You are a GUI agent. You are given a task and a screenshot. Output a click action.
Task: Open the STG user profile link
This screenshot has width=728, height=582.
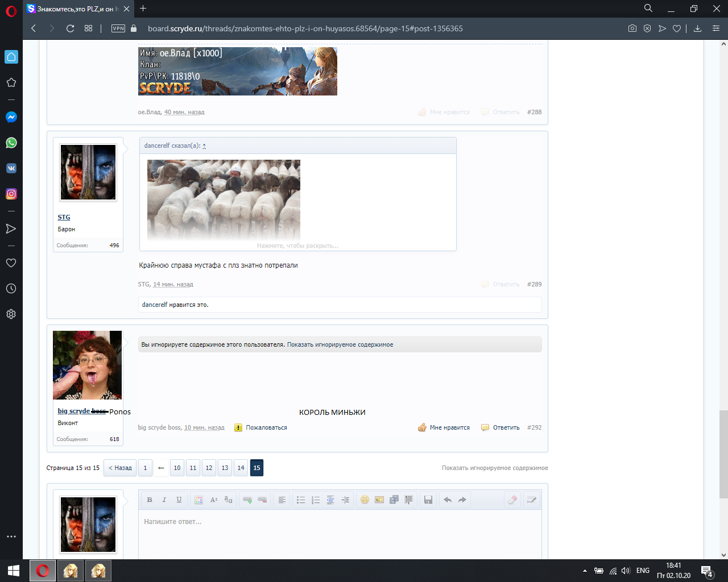[63, 217]
